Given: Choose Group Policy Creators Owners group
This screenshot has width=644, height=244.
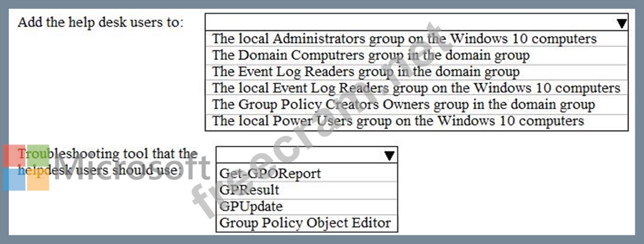Looking at the screenshot, I should click(417, 104).
